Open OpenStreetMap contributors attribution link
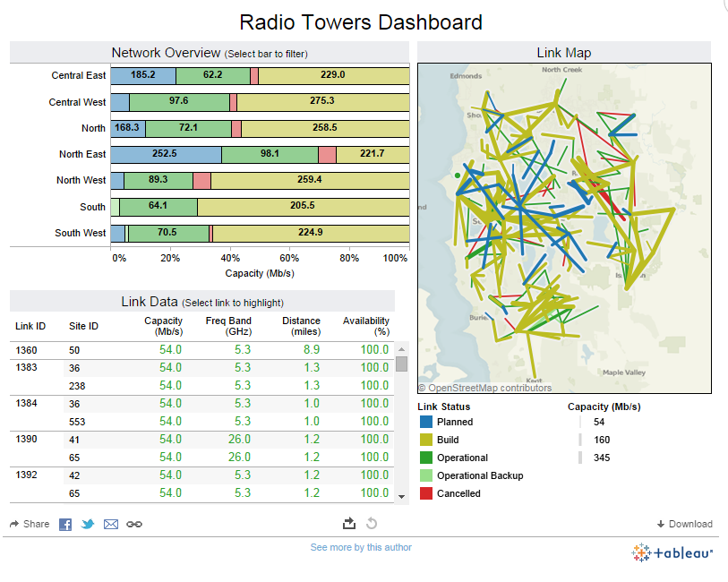The width and height of the screenshot is (728, 582). point(485,388)
